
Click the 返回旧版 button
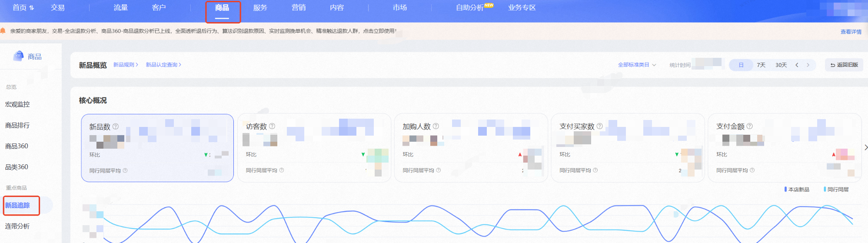point(844,65)
